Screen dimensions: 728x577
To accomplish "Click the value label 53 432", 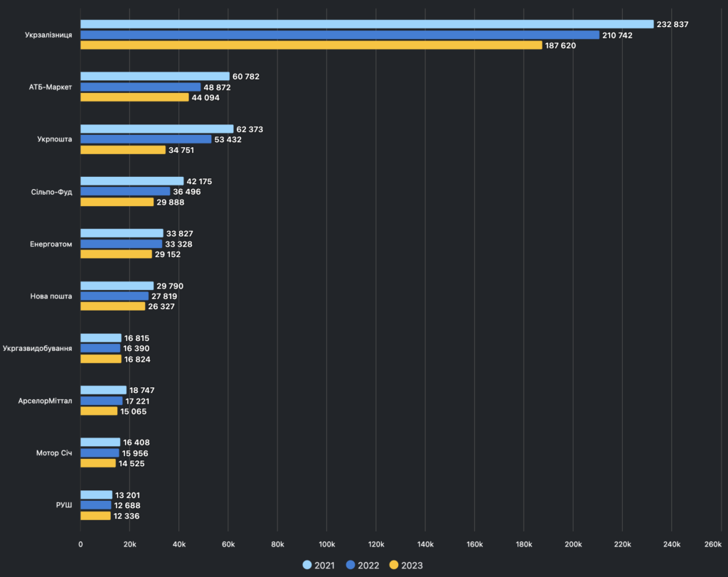I will (228, 139).
